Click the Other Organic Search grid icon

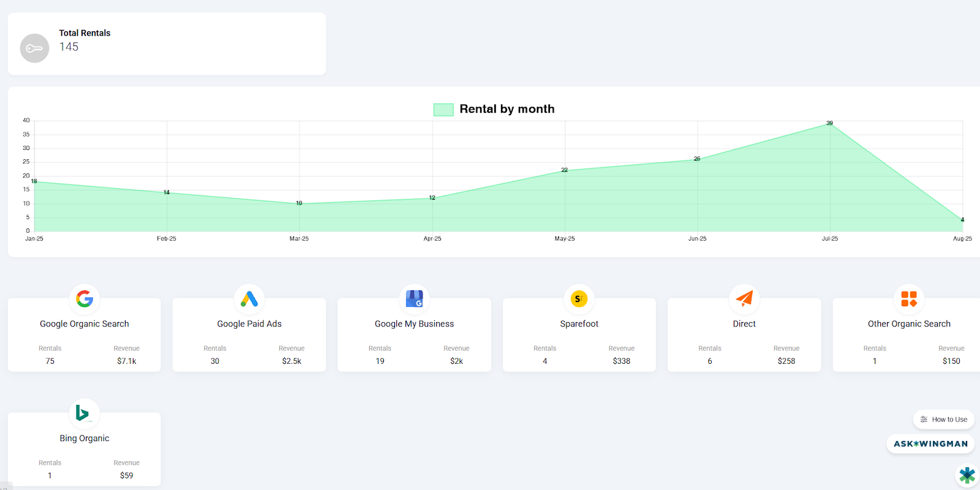(909, 299)
